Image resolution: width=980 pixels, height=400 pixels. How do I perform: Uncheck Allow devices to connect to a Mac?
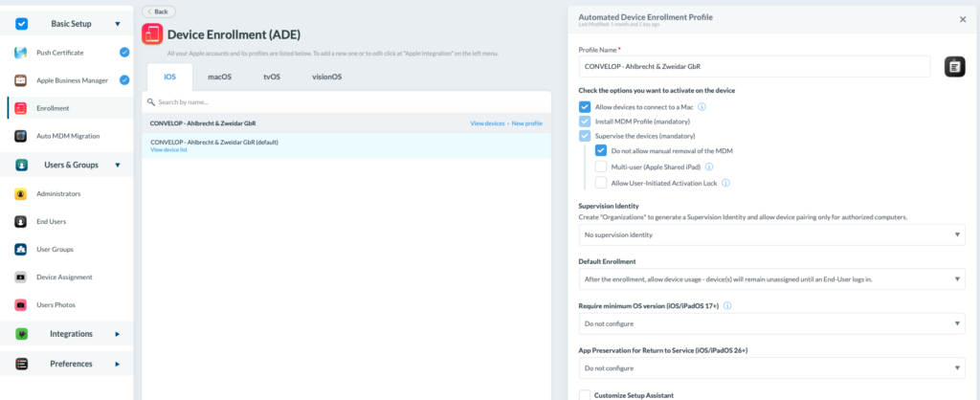(585, 106)
